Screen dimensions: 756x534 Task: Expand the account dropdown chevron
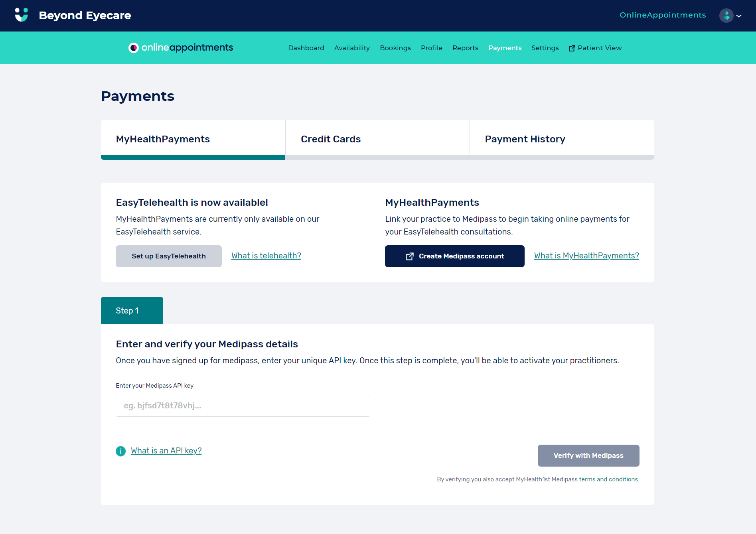pos(739,16)
